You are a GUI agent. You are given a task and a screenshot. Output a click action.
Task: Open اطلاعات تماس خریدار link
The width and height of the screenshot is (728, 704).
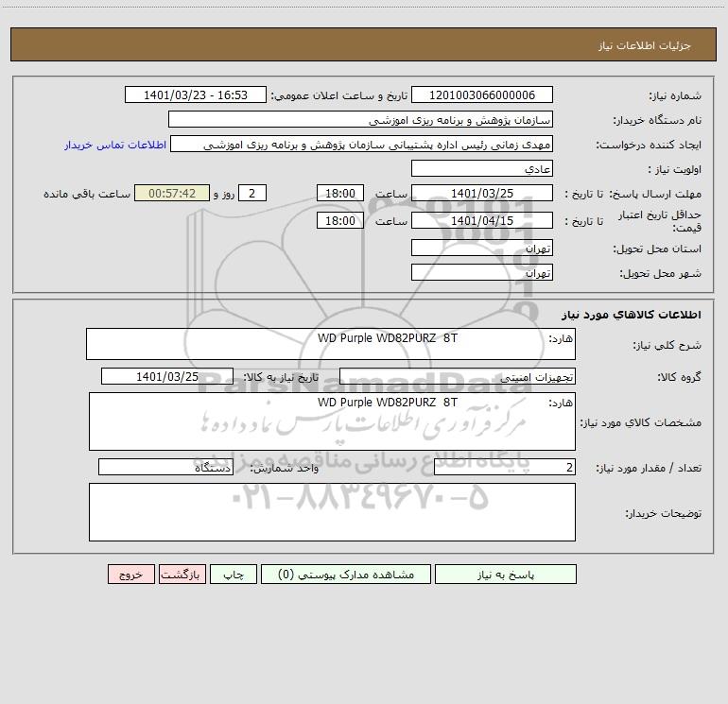point(114,145)
